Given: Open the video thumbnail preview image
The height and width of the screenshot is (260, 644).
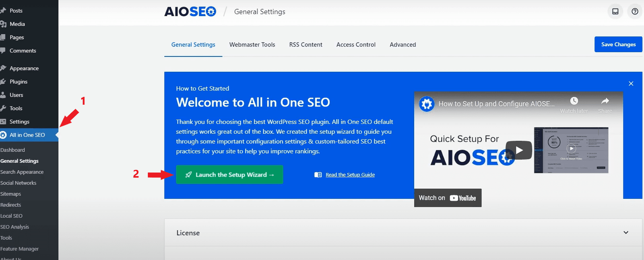Looking at the screenshot, I should point(571,150).
